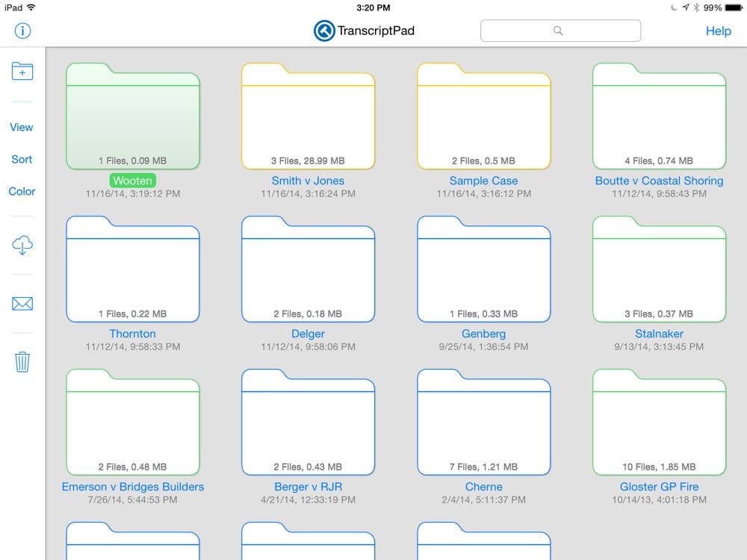Tap the Bluetooth status icon
The height and width of the screenshot is (560, 747).
[x=696, y=7]
